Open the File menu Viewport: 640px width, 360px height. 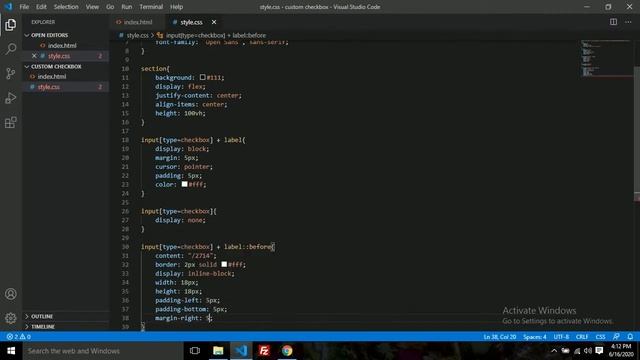tap(24, 7)
